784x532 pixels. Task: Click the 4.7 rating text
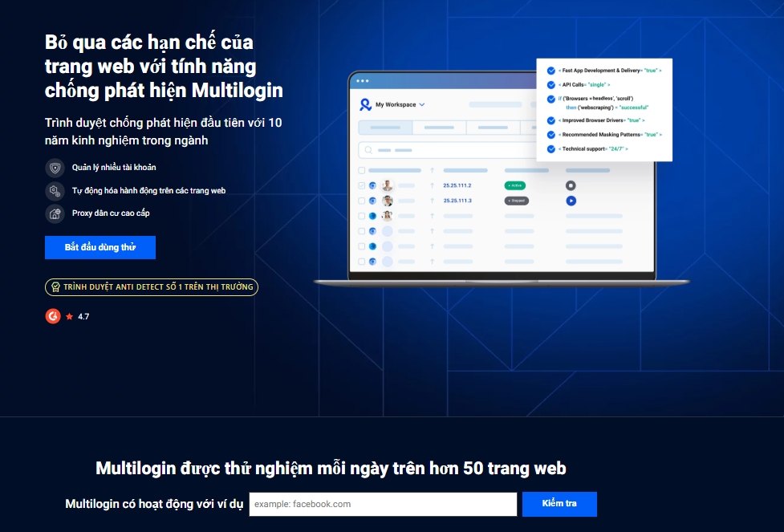[83, 316]
